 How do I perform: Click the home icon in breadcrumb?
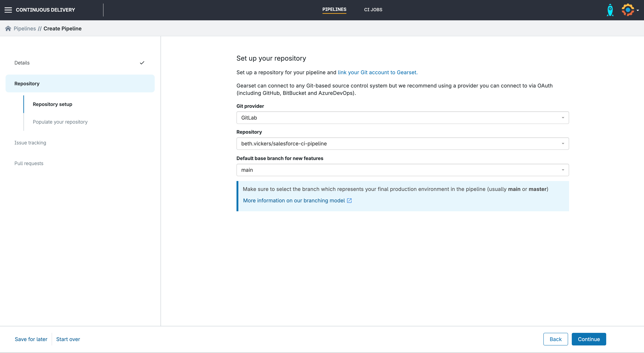pos(8,29)
